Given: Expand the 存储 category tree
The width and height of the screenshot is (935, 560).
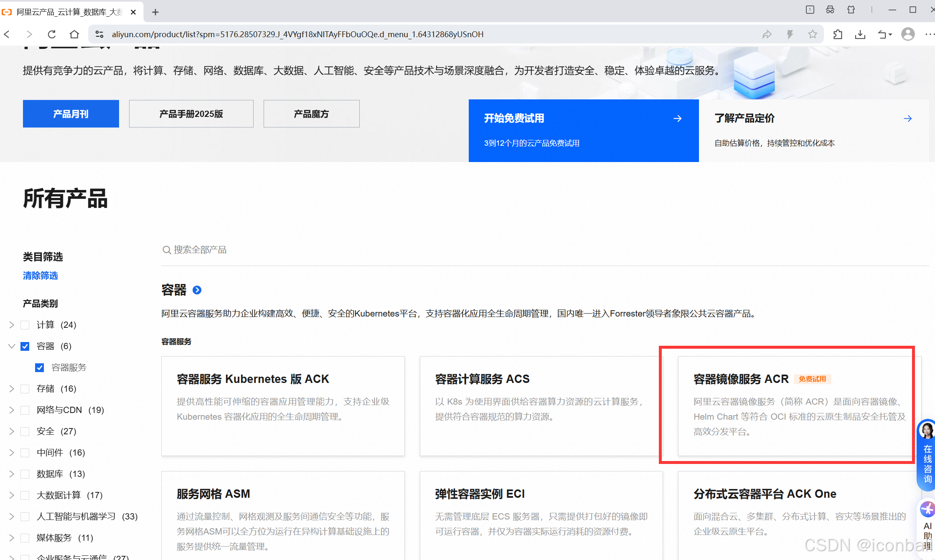Looking at the screenshot, I should pos(12,389).
